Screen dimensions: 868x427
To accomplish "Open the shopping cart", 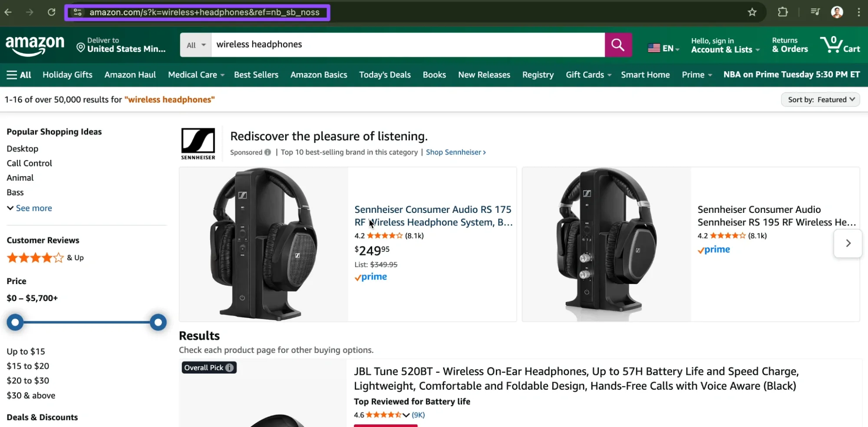I will click(840, 45).
